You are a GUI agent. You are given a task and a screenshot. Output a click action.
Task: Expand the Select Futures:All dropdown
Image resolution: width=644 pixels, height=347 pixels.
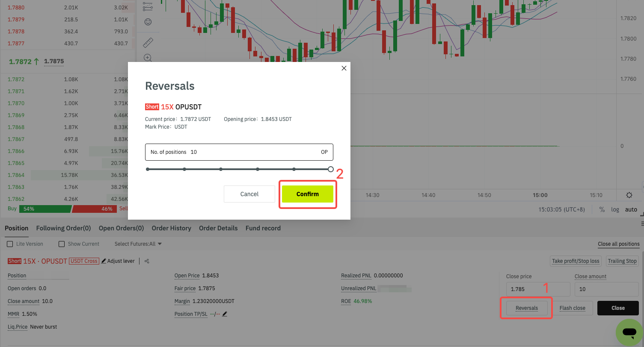[x=138, y=244]
